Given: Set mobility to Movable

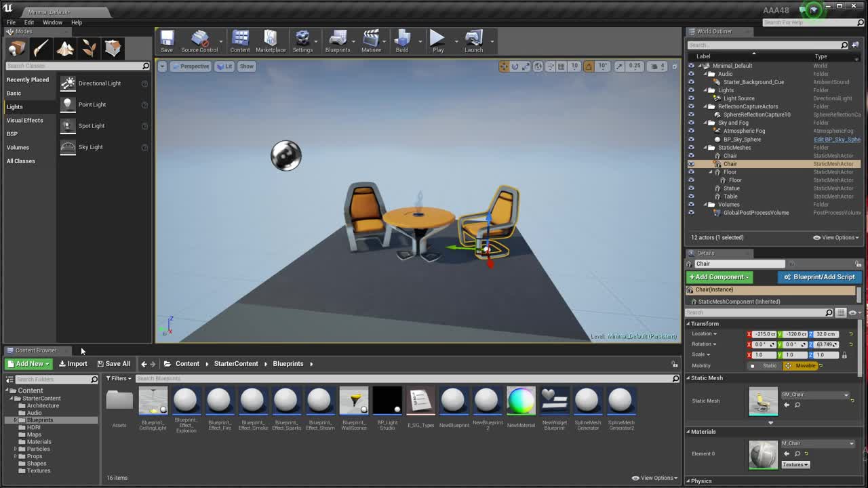Looking at the screenshot, I should tap(801, 366).
